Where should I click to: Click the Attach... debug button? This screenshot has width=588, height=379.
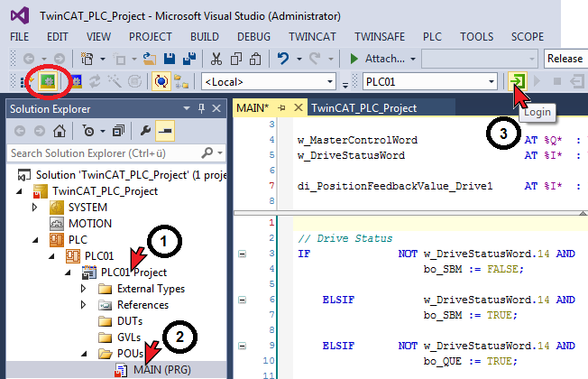coord(381,58)
